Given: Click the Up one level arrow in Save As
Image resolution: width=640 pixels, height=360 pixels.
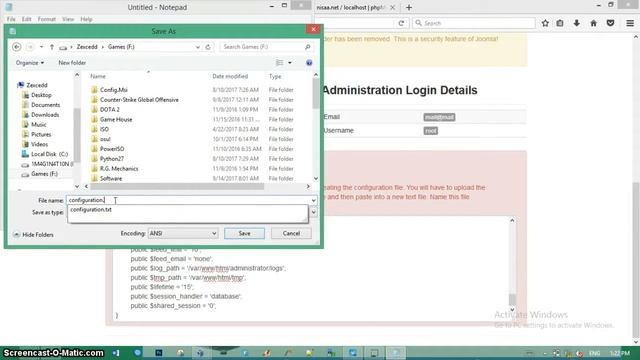Looking at the screenshot, I should coord(52,47).
